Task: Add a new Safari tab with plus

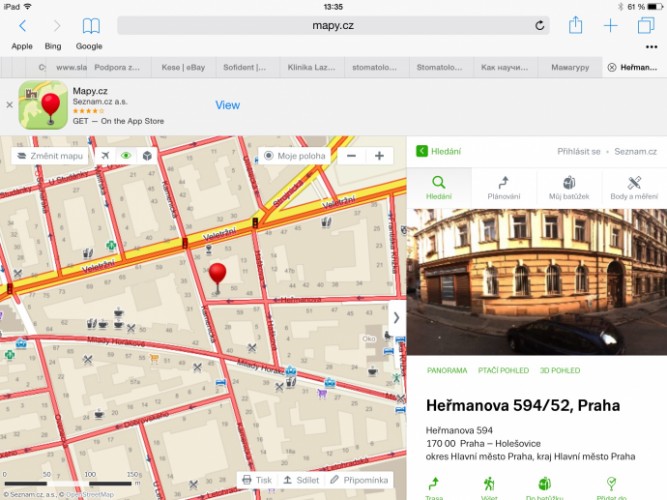Action: (610, 26)
